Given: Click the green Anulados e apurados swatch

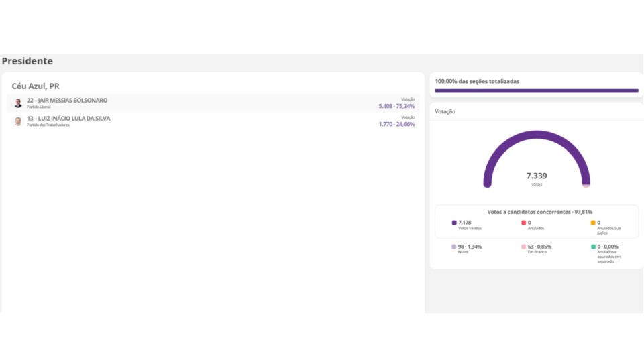Looking at the screenshot, I should 593,247.
